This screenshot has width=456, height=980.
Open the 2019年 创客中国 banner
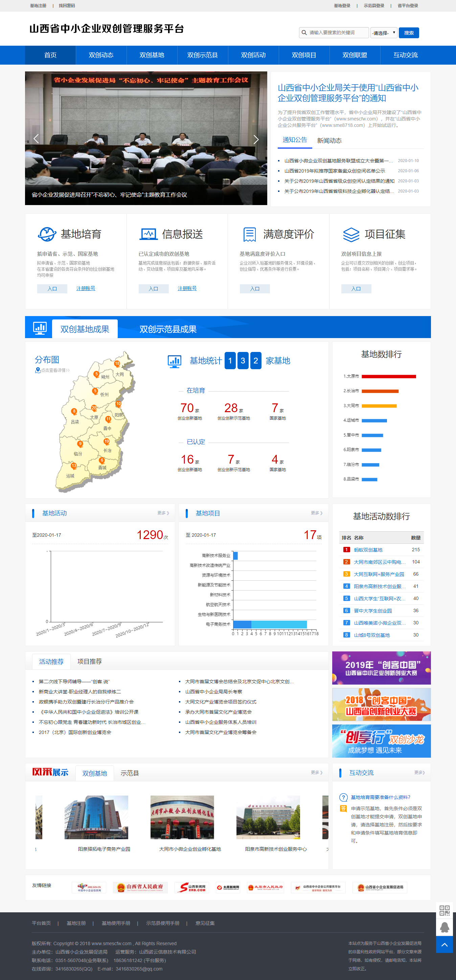[x=382, y=668]
